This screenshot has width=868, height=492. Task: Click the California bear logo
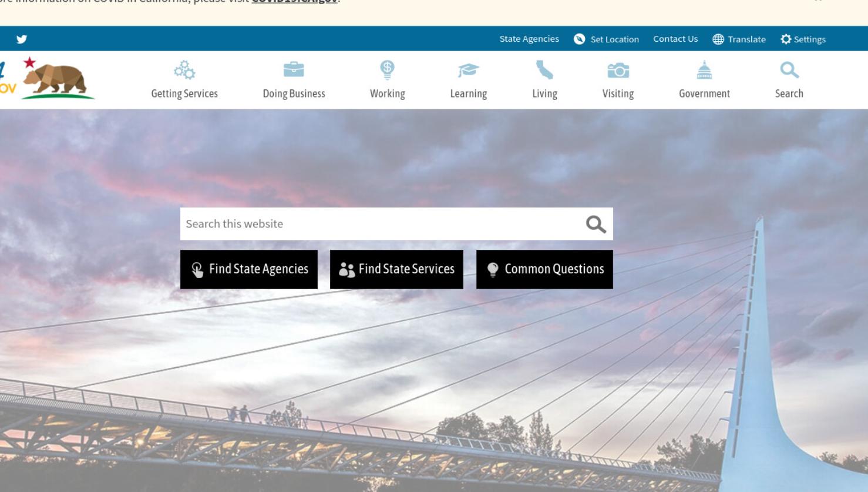coord(58,78)
